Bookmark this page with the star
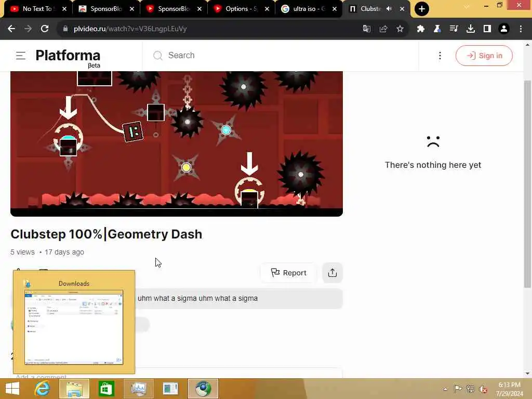This screenshot has width=532, height=399. (x=400, y=29)
